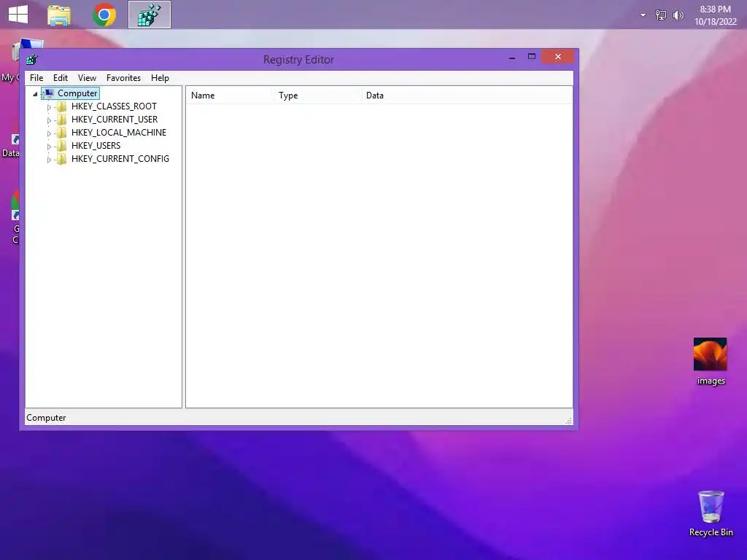This screenshot has height=560, width=747.
Task: Click the HKEY_CLASSES_ROOT folder icon
Action: (62, 106)
